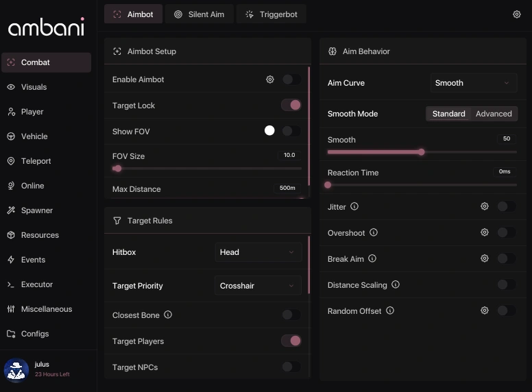Open the Online globe icon in sidebar
532x392 pixels.
click(11, 186)
